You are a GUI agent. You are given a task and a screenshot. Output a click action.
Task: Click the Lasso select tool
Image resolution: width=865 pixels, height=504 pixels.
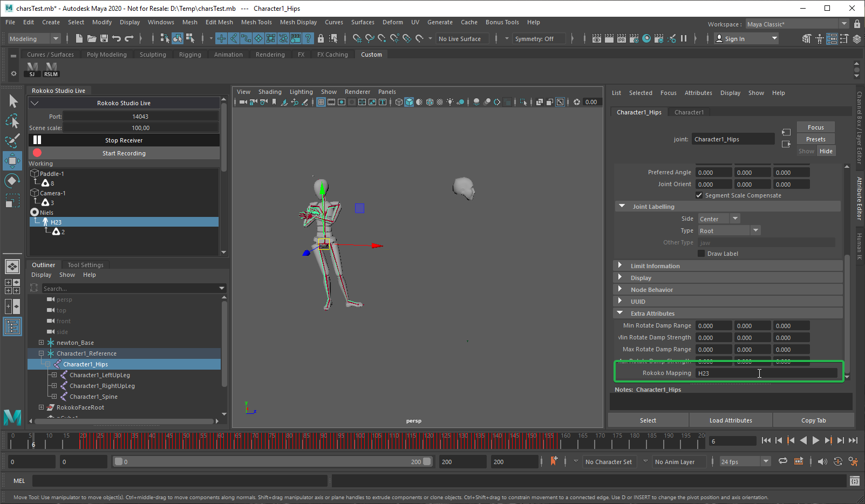[x=12, y=121]
